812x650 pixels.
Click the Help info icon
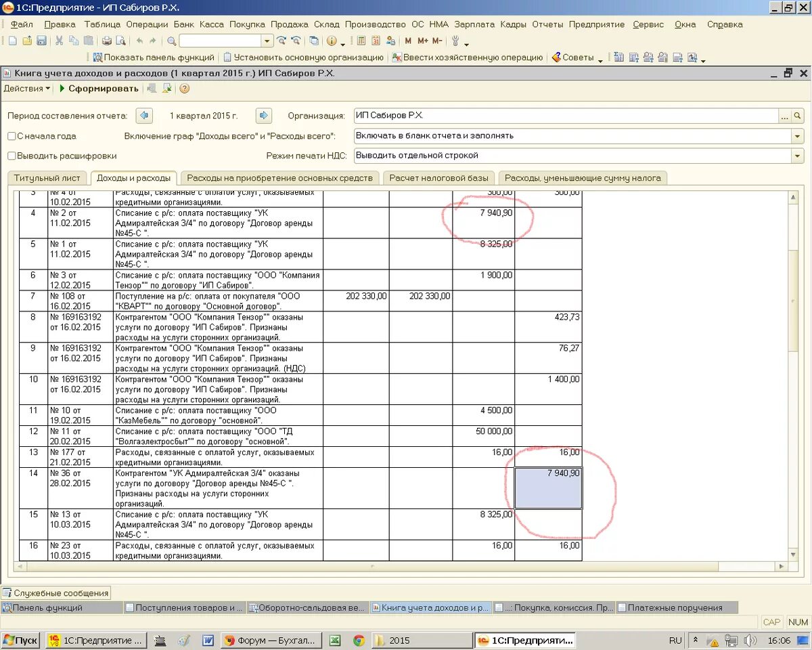pyautogui.click(x=332, y=41)
